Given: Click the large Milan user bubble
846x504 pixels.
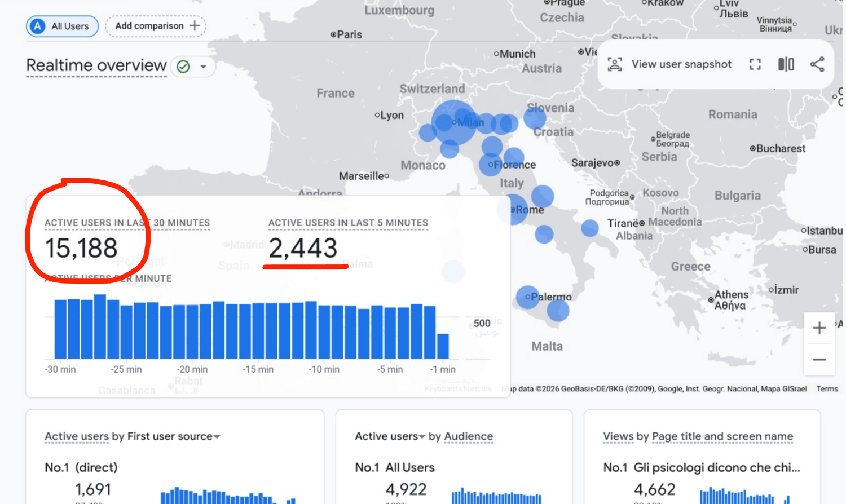Looking at the screenshot, I should (x=453, y=122).
